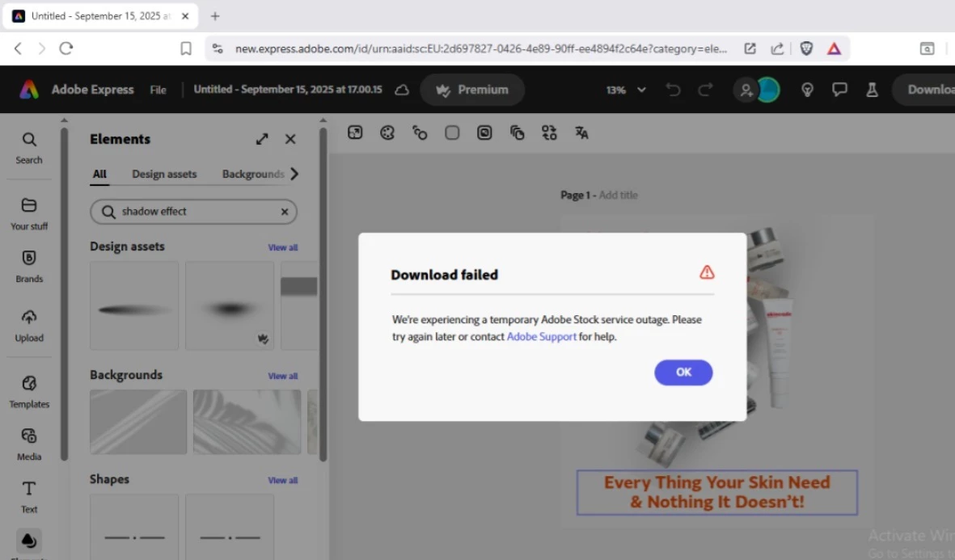The image size is (955, 560).
Task: Select the leaf shadow background thumbnail
Action: (247, 422)
